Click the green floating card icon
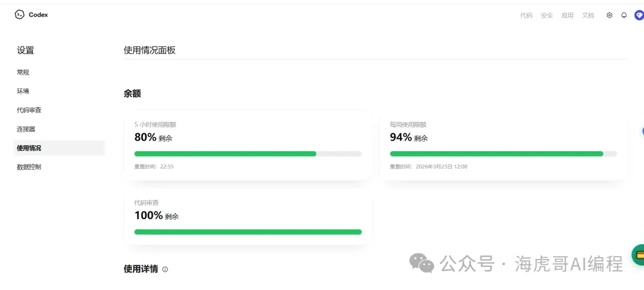The width and height of the screenshot is (644, 290). (x=639, y=255)
